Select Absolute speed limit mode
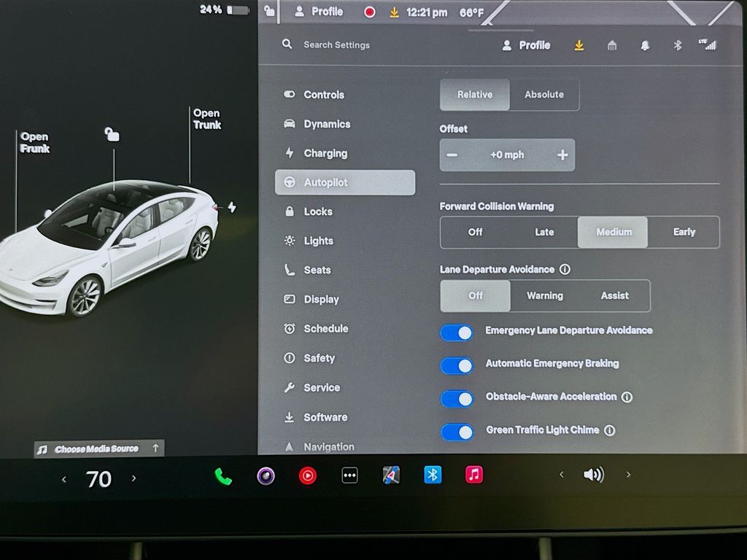 (544, 95)
